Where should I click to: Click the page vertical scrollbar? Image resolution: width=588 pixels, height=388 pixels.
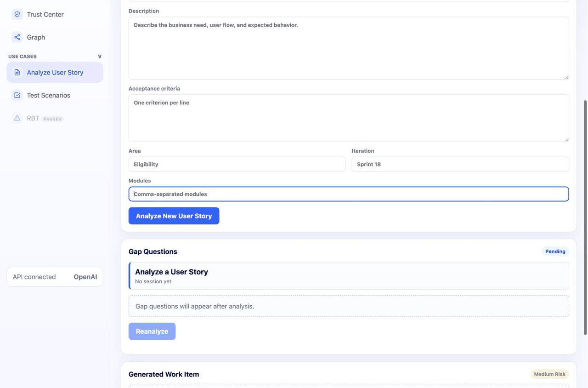point(585,217)
